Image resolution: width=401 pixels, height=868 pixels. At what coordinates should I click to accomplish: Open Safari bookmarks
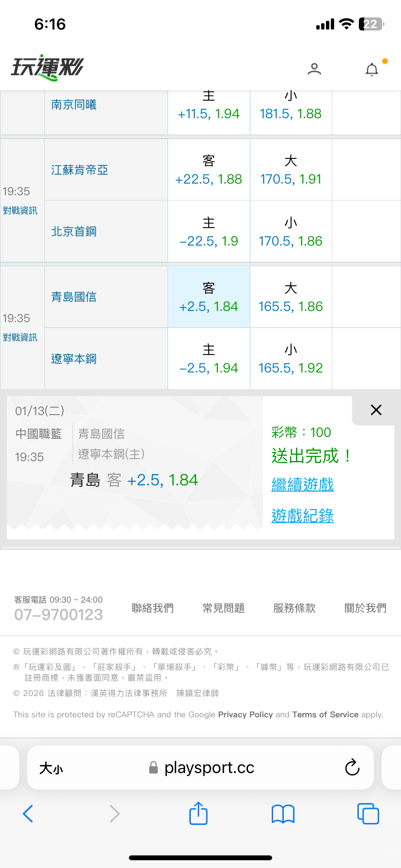pyautogui.click(x=283, y=814)
